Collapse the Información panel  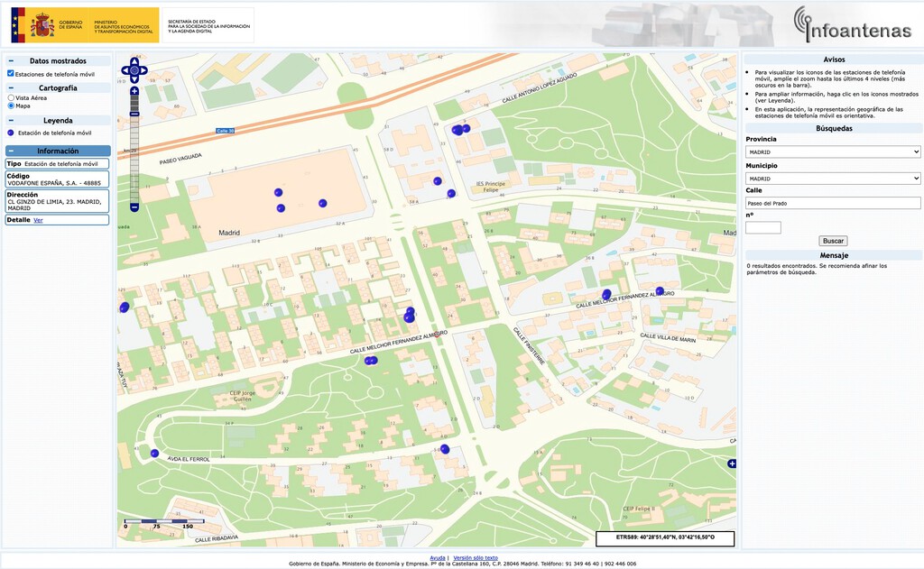[11, 151]
